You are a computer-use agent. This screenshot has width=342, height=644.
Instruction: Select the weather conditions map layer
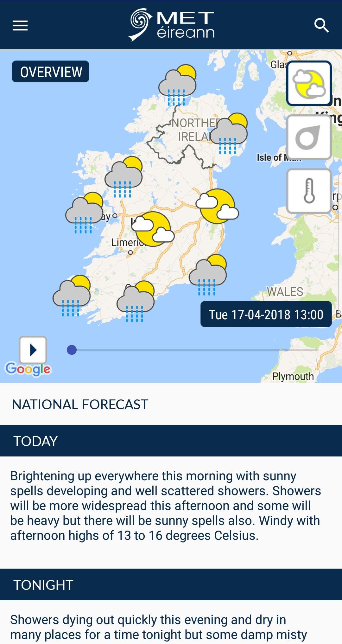309,83
